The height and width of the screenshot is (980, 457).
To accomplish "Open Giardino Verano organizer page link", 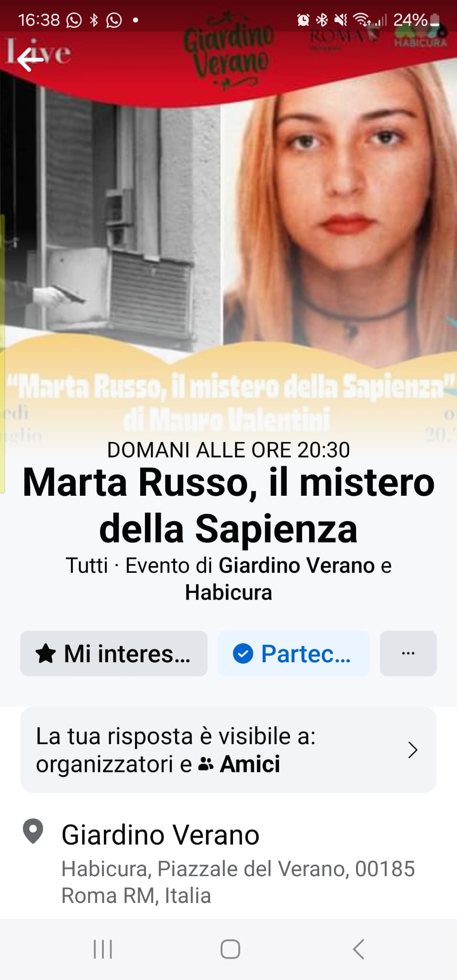I will pos(297,566).
